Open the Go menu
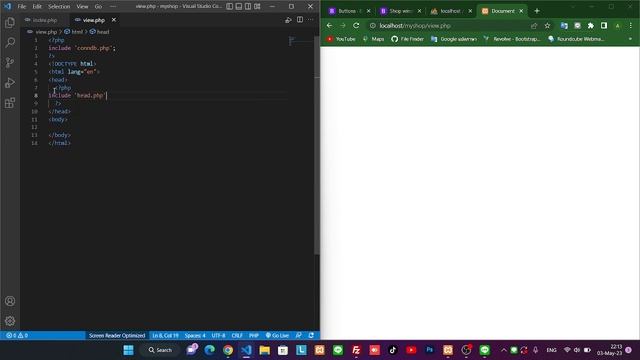 (x=98, y=7)
